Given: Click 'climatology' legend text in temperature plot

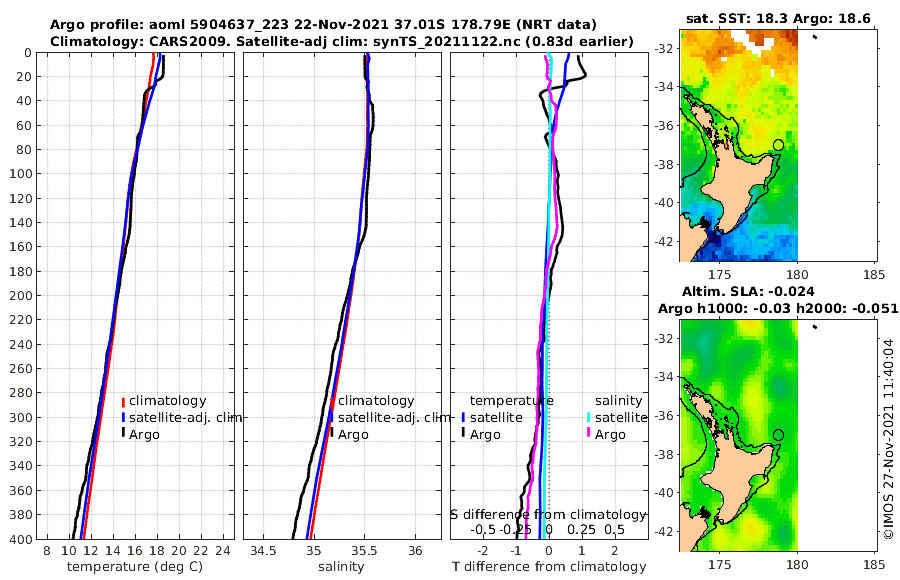Looking at the screenshot, I should [168, 401].
